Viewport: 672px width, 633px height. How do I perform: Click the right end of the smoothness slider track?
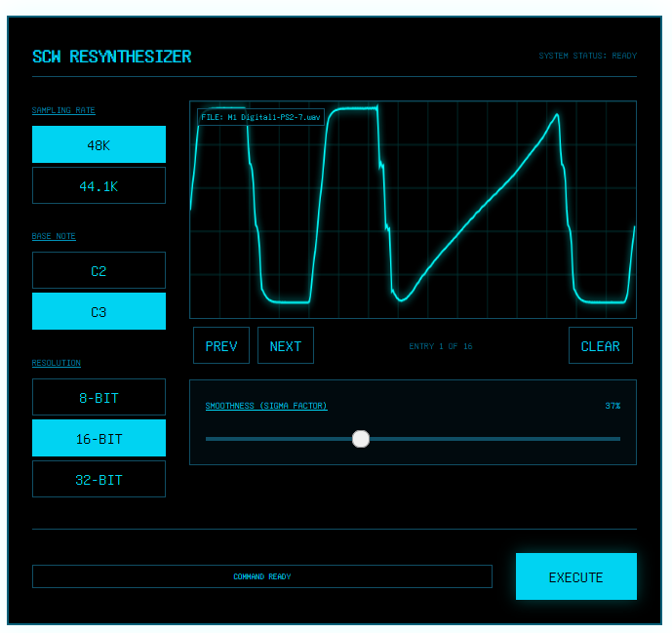617,439
